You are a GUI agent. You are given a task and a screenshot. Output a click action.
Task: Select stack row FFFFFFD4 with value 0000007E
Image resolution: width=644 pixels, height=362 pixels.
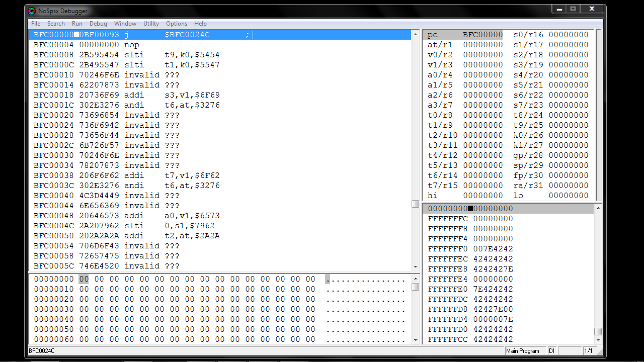508,319
